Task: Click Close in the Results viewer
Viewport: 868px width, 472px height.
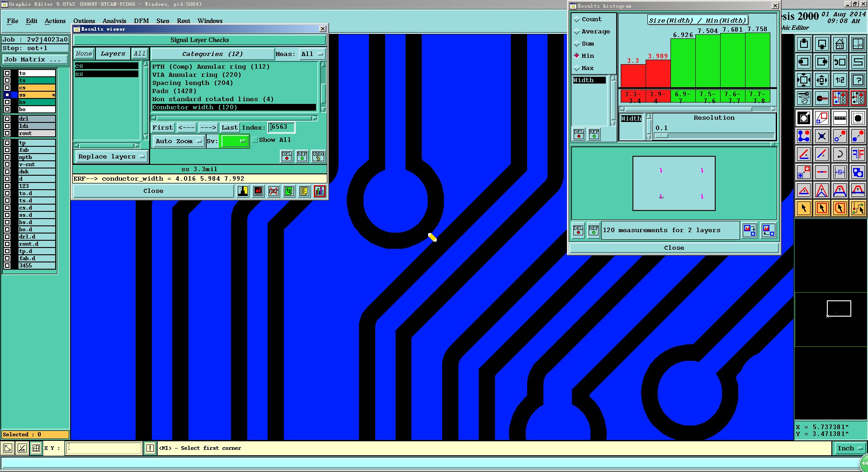Action: click(153, 191)
